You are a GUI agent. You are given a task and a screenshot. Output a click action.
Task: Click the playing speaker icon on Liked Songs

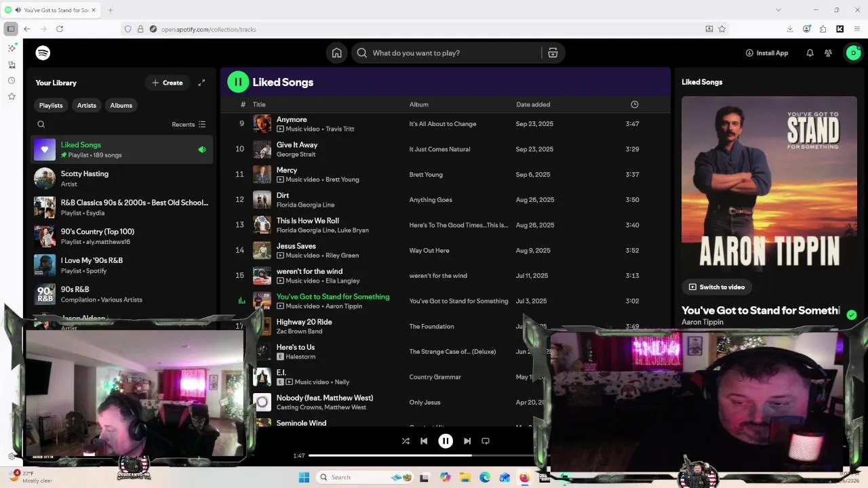[x=202, y=149]
